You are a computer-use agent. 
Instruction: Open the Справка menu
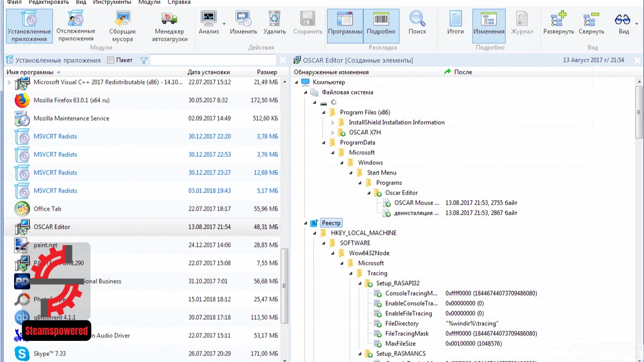[179, 2]
